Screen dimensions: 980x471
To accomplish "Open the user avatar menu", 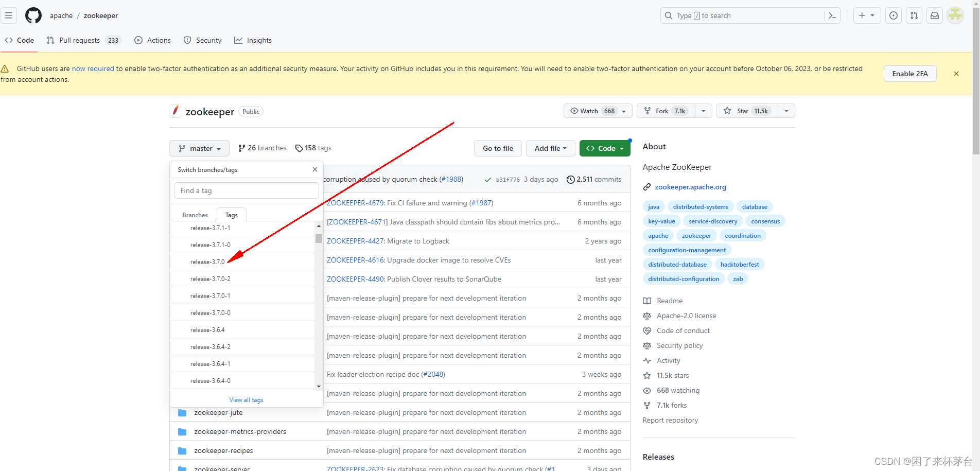I will (955, 15).
